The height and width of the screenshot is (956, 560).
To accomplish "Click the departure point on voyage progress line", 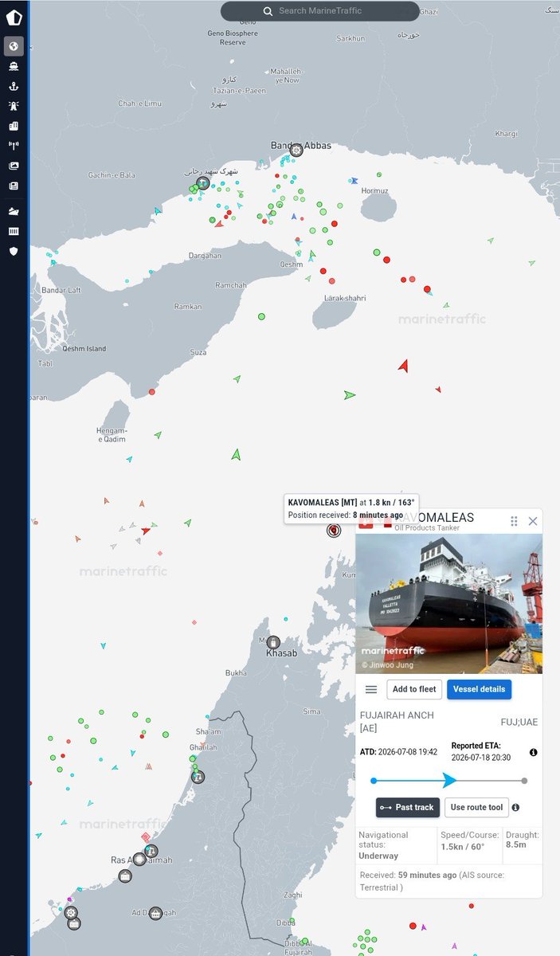I will 374,781.
